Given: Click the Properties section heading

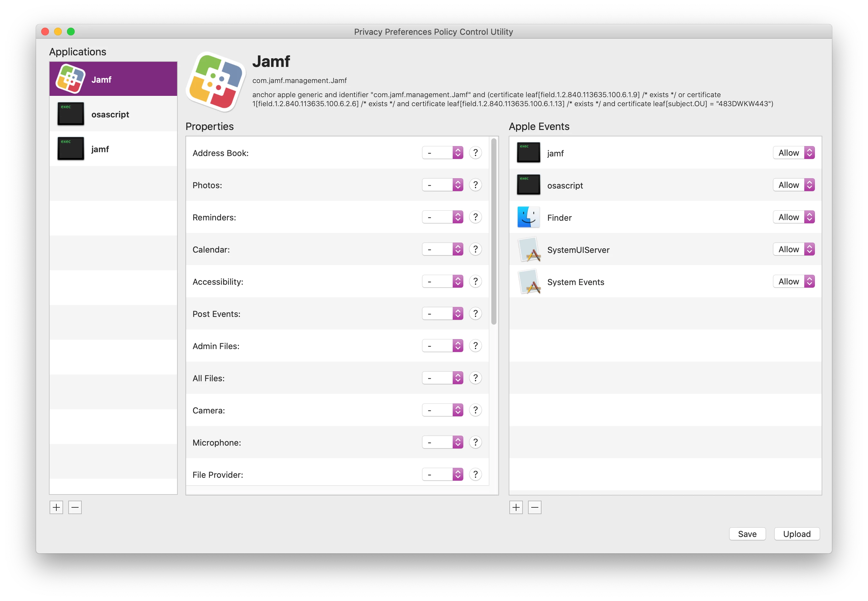Looking at the screenshot, I should [x=210, y=126].
